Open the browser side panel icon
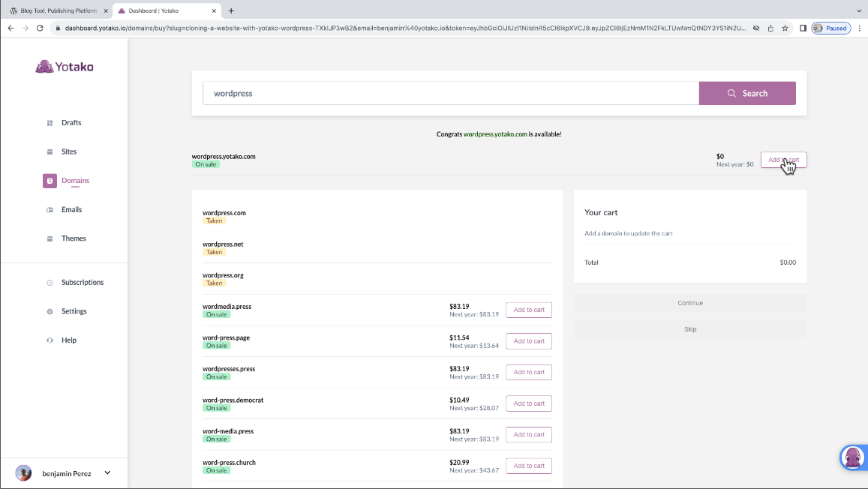 pos(803,28)
